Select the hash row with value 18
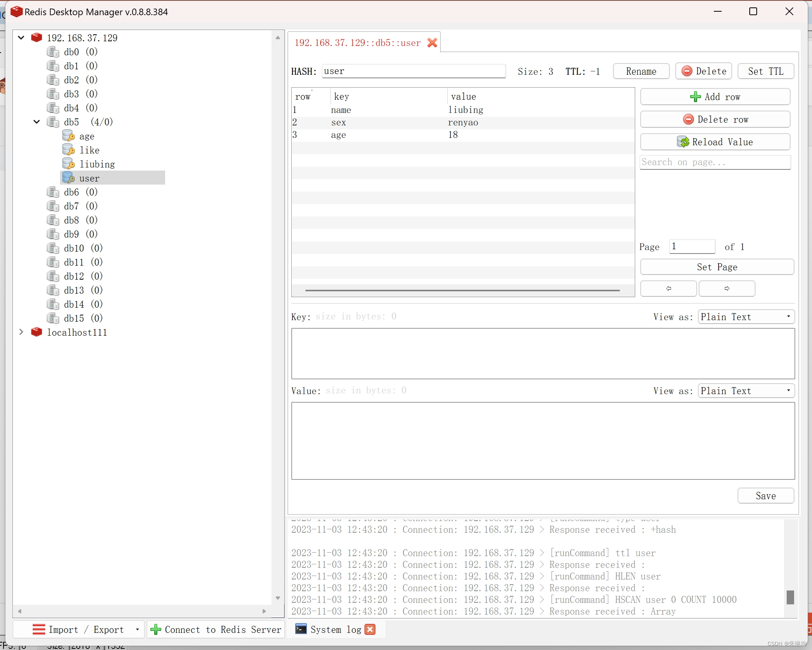The image size is (812, 650). 463,135
